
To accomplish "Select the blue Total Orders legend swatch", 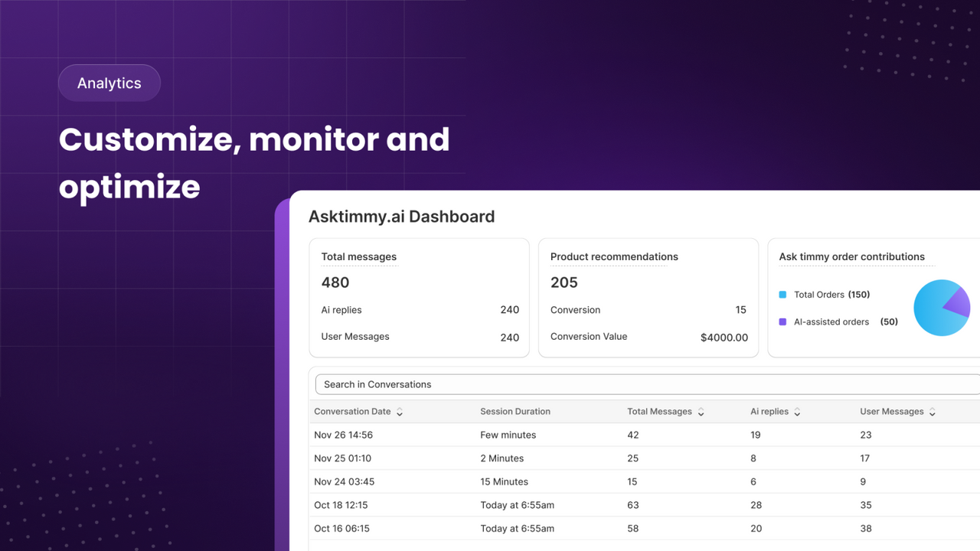I will (x=782, y=295).
